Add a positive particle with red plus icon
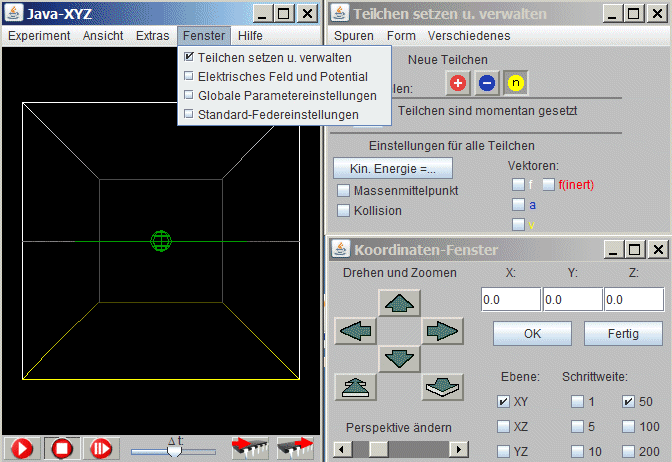The height and width of the screenshot is (462, 672). 458,83
